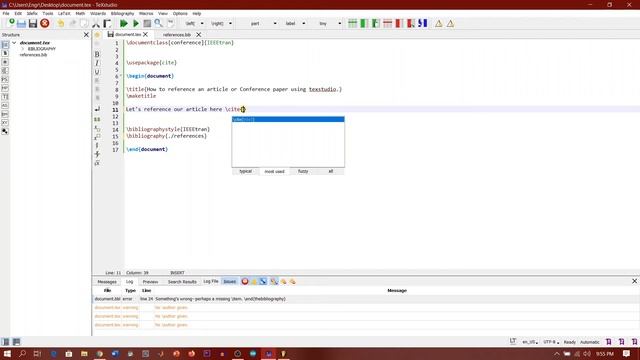Open the en_US language dropdown in status bar
This screenshot has height=360, width=640.
530,342
